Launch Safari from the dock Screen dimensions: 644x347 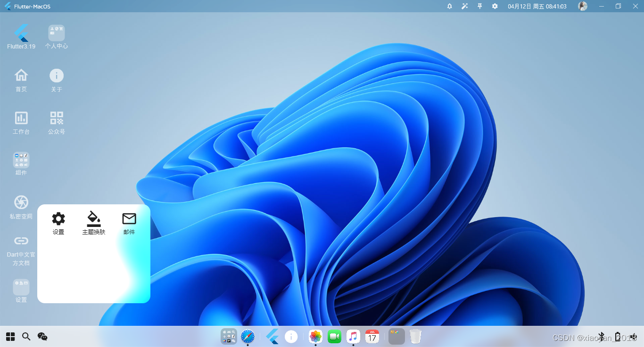click(248, 336)
